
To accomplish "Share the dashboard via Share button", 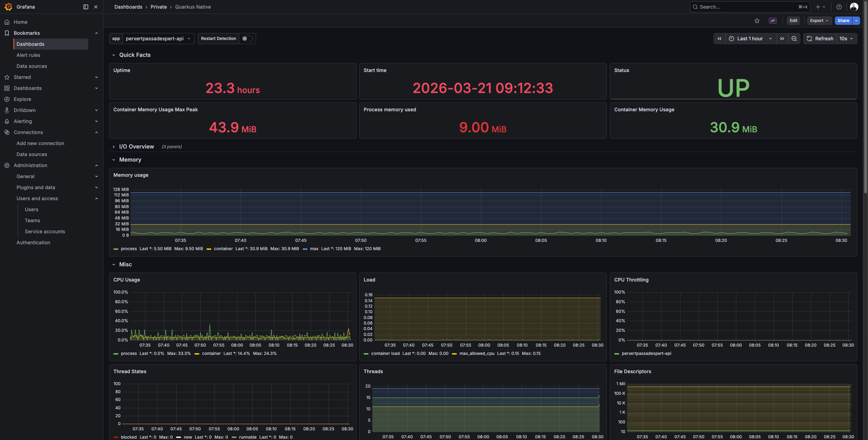I will tap(843, 21).
